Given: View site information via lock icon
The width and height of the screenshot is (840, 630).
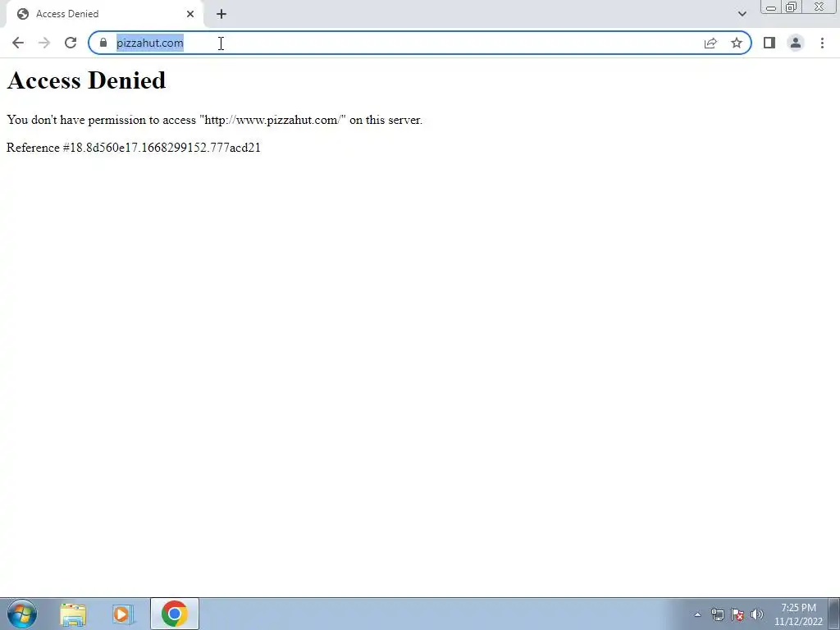Looking at the screenshot, I should (103, 43).
